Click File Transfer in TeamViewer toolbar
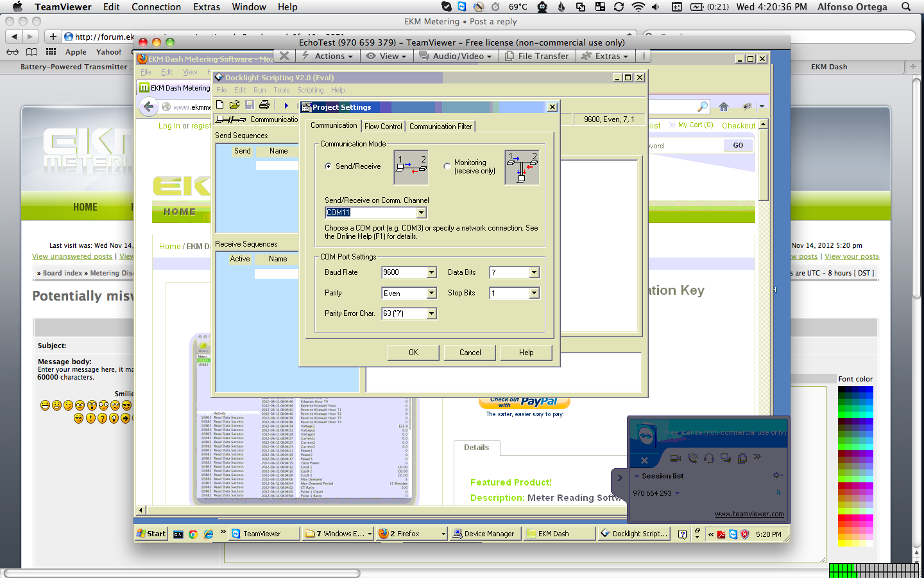924x578 pixels. pos(537,56)
